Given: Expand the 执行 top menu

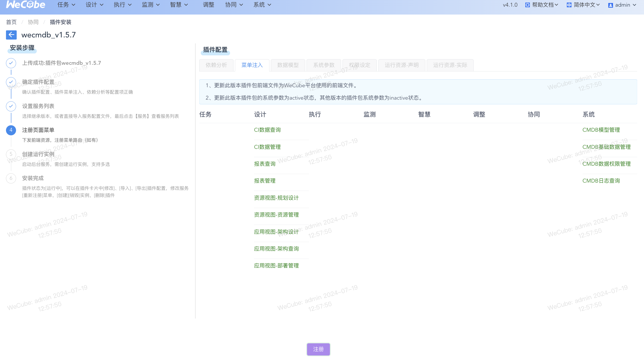Looking at the screenshot, I should pos(123,5).
